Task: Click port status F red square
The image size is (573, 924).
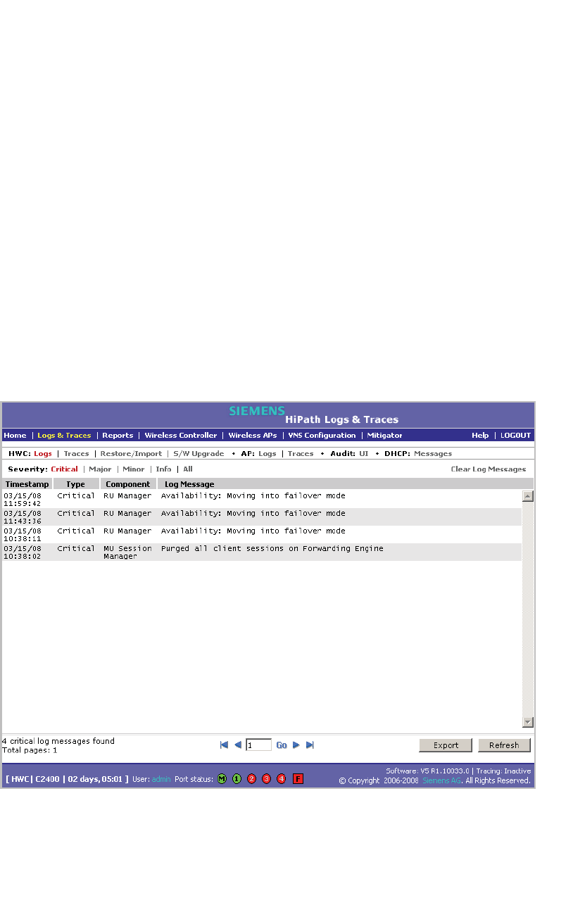Action: (x=298, y=779)
